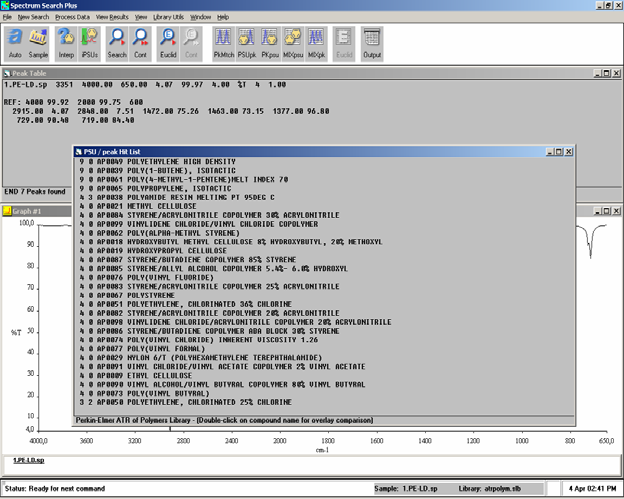Select AP0061 POLY(4-METHYL-1-PENTENE) hit row

pos(183,179)
